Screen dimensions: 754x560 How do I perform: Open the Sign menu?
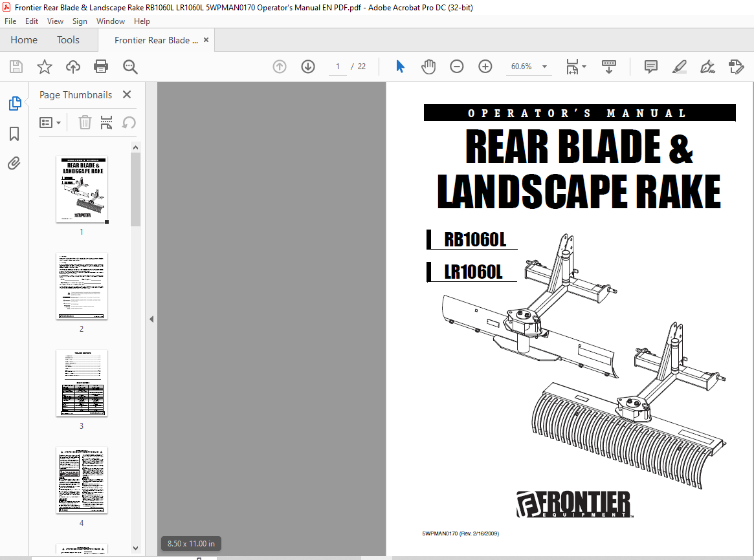(80, 21)
